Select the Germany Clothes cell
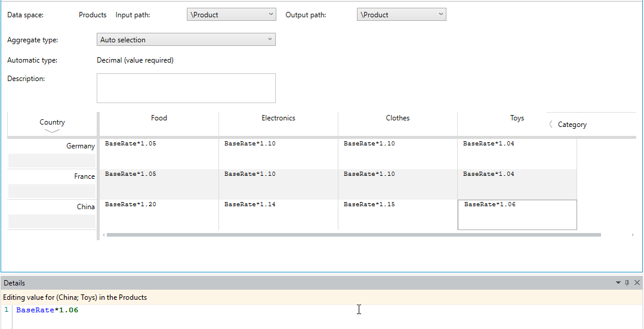Viewport: 644px width, 329px height. (398, 154)
